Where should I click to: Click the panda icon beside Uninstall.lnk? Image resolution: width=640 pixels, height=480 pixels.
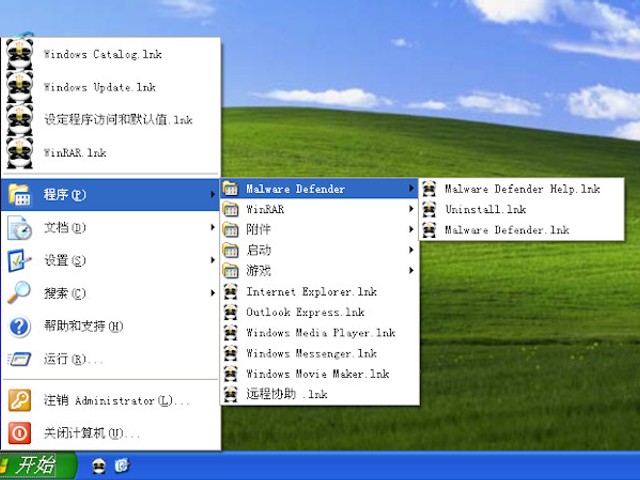click(x=429, y=209)
